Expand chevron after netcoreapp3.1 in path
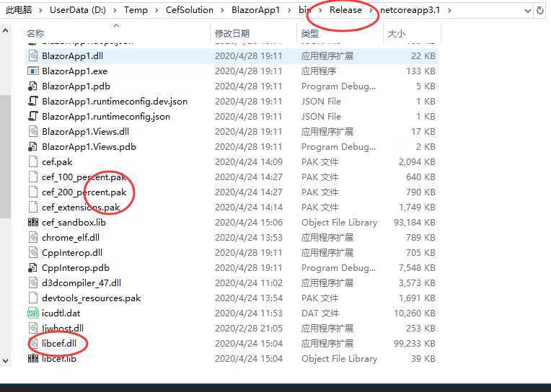Screen dimensions: 551x392 coord(449,10)
